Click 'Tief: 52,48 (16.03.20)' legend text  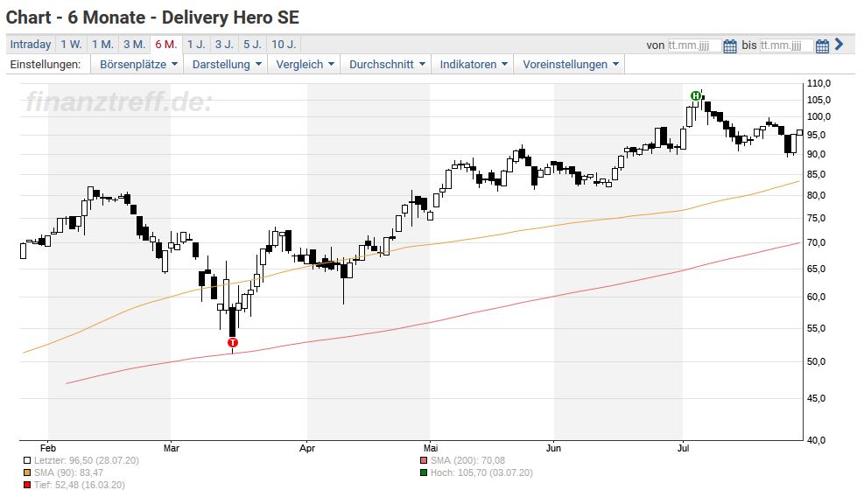tap(80, 485)
